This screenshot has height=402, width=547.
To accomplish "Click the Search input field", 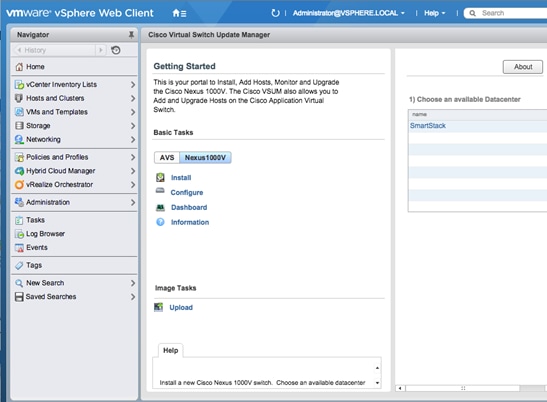I will 514,13.
